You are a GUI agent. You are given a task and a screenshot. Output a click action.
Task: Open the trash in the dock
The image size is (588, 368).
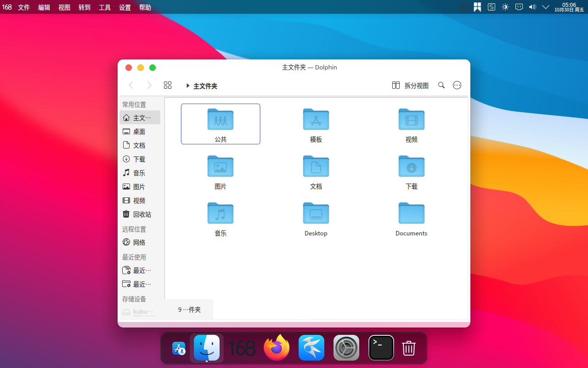[x=409, y=348]
